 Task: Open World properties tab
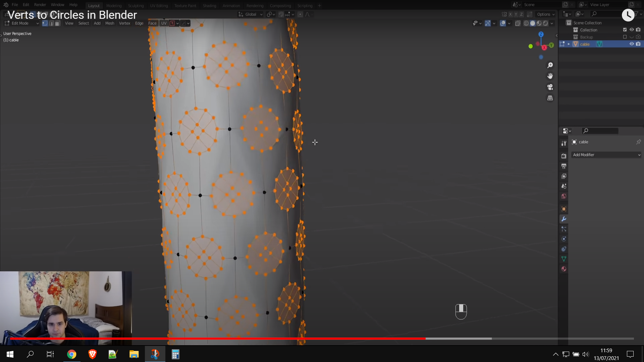(x=564, y=196)
